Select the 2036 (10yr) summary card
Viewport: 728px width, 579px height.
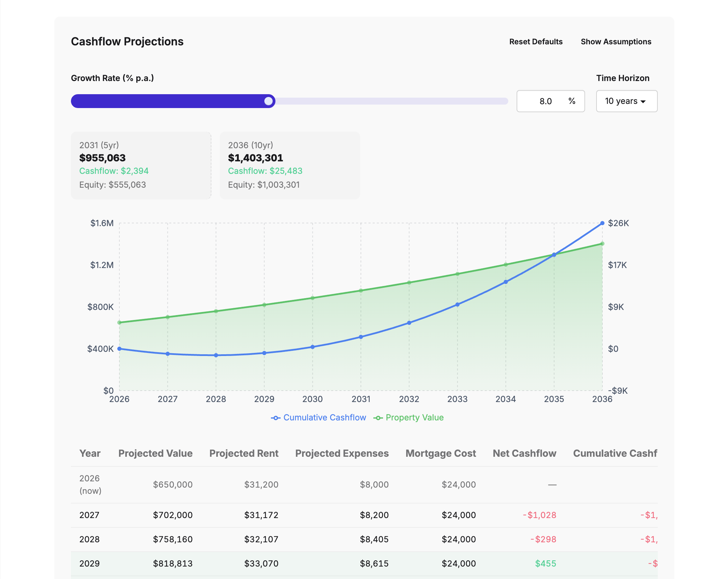tap(290, 165)
